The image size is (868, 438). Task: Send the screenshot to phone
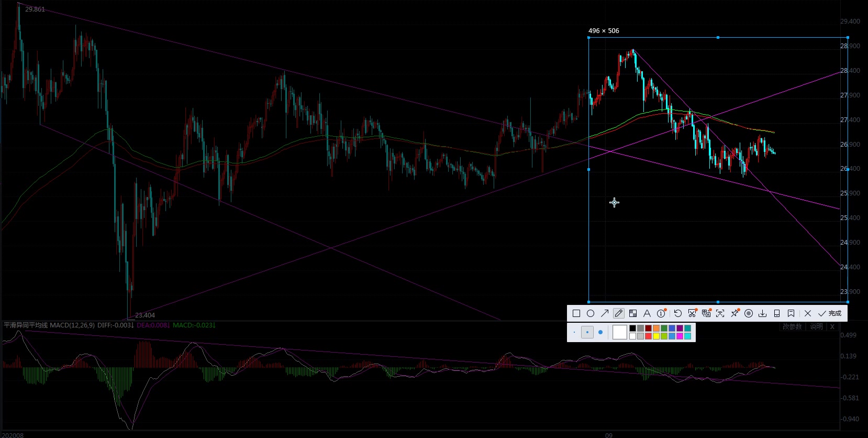click(777, 313)
